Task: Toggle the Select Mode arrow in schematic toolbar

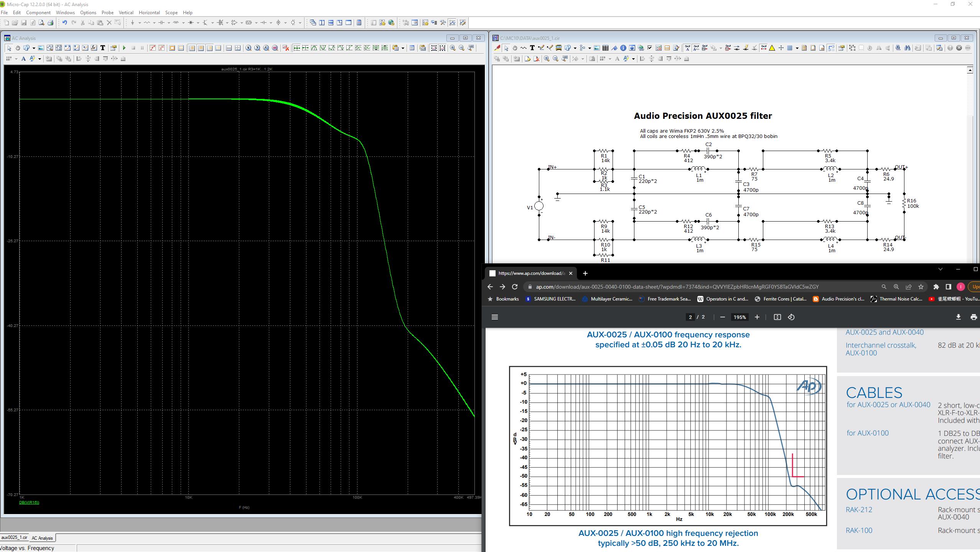Action: (x=506, y=48)
